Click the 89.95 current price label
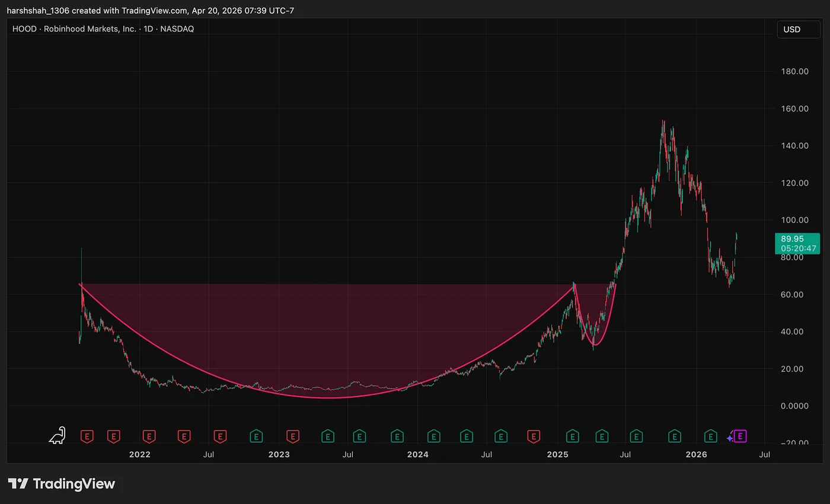This screenshot has width=830, height=504. [792, 239]
